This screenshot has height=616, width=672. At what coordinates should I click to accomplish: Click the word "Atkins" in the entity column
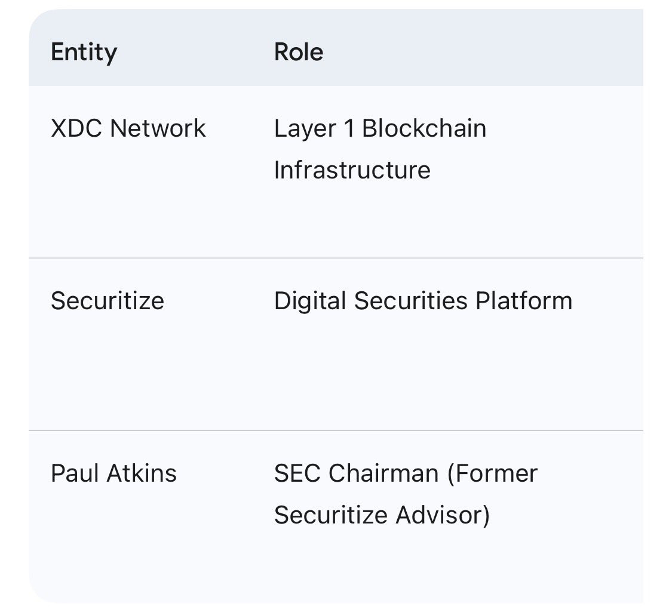[142, 473]
